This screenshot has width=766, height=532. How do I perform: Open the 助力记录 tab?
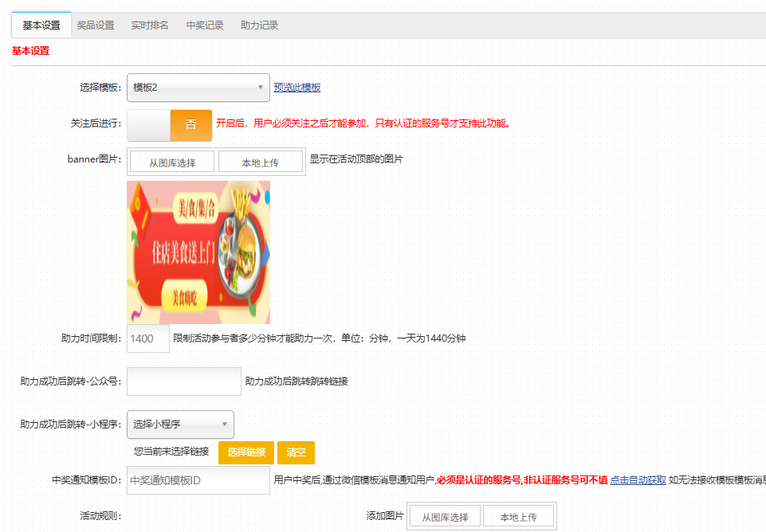click(259, 25)
